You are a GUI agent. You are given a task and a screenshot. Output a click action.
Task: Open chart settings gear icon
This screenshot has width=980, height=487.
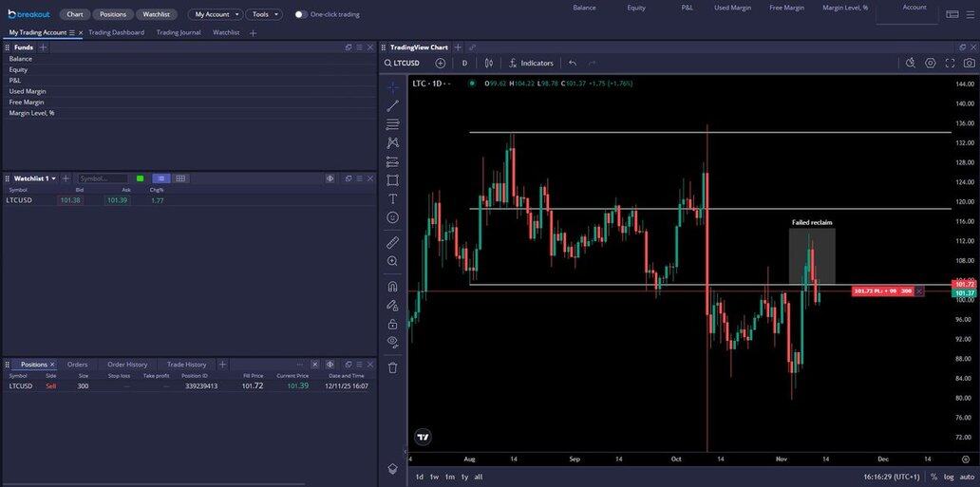(930, 64)
